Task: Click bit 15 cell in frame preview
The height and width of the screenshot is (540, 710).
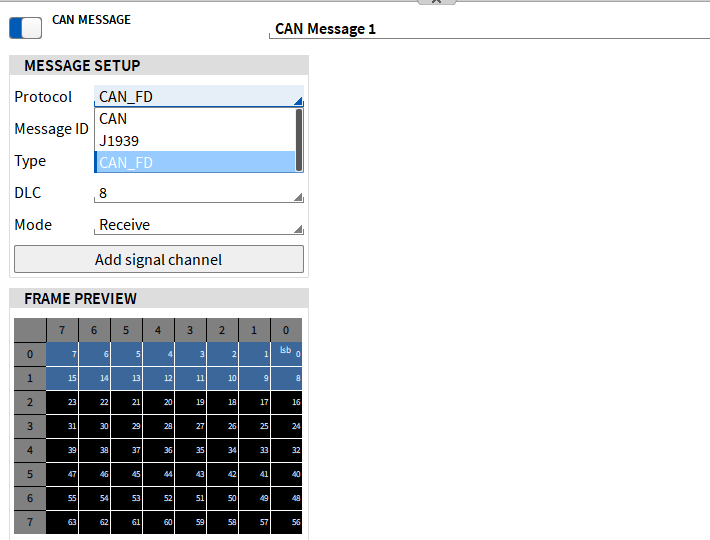Action: [x=62, y=379]
